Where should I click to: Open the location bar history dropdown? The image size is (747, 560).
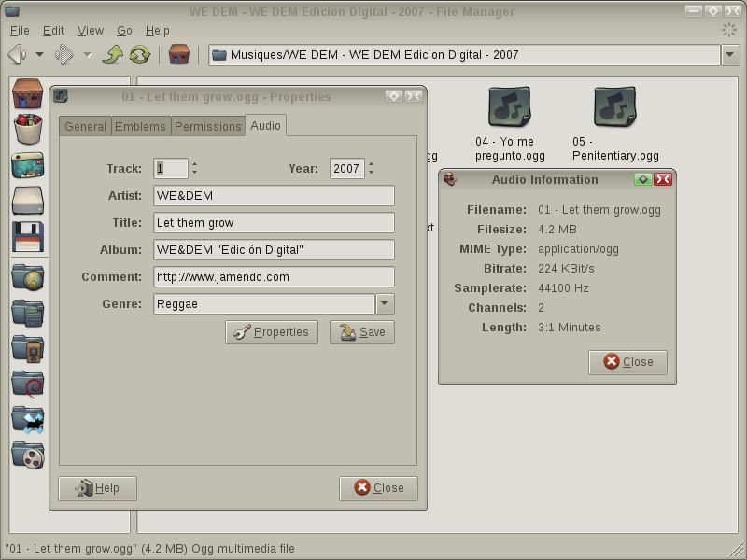(x=730, y=55)
